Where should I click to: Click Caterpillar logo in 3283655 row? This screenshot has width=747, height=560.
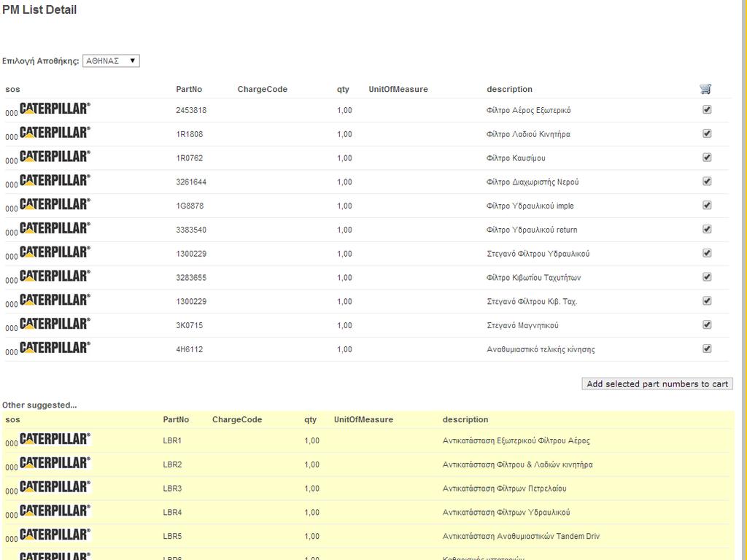pyautogui.click(x=55, y=276)
